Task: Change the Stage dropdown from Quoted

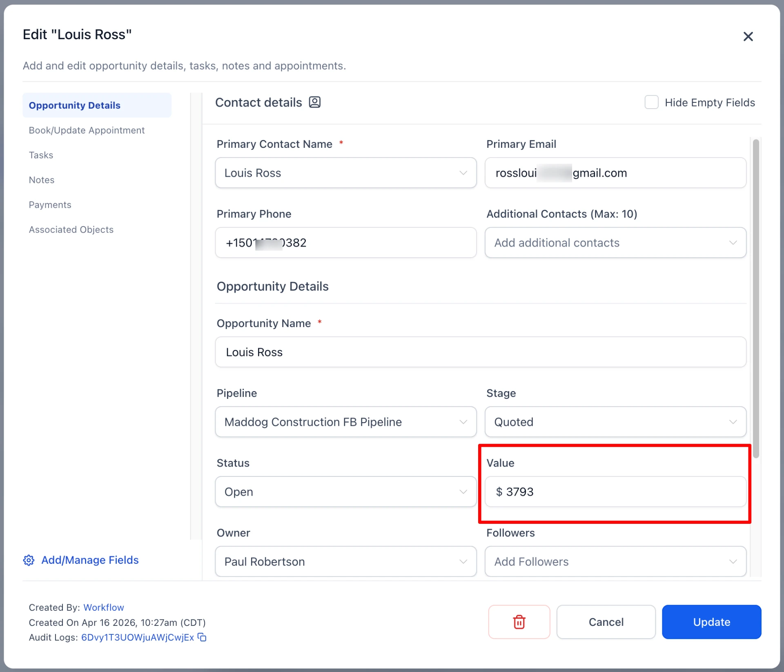Action: point(615,422)
